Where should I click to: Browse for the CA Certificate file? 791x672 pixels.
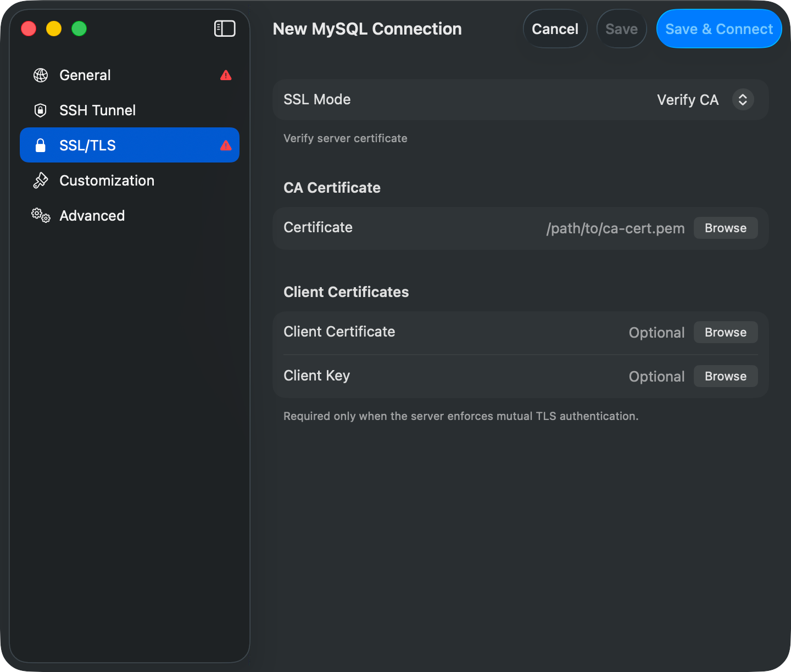point(726,228)
